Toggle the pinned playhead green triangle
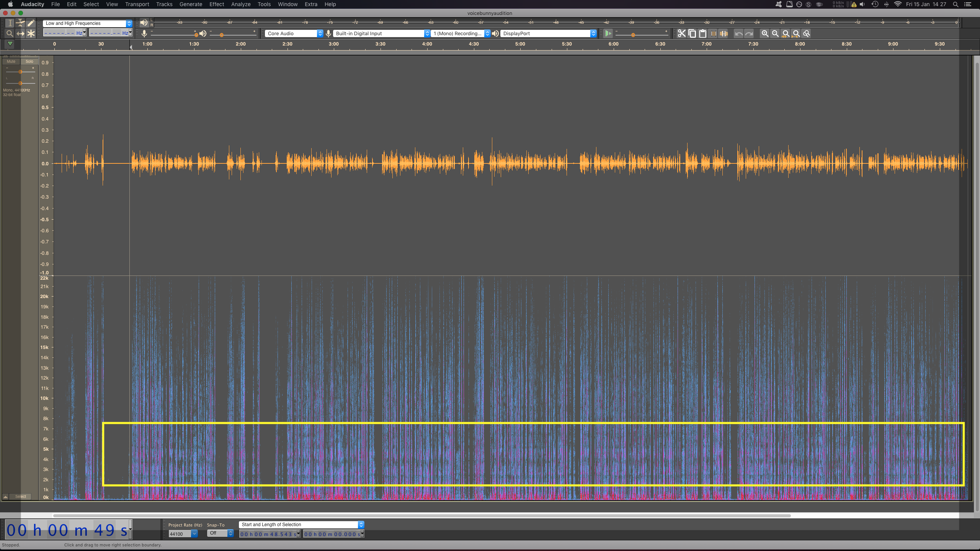The width and height of the screenshot is (980, 551). 10,44
